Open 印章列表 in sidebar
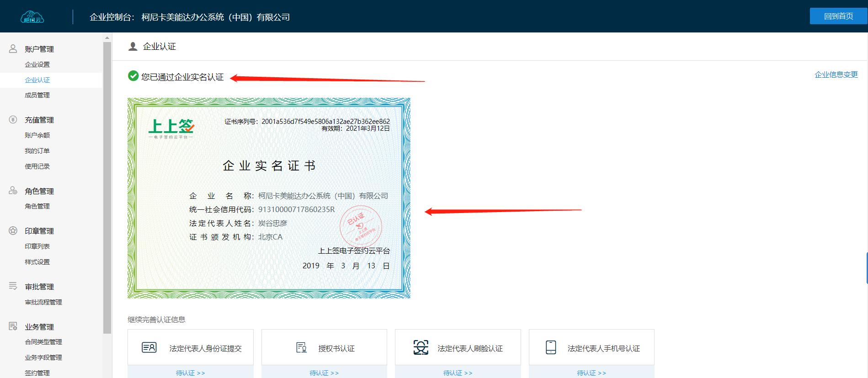Screen dimensions: 868x378 coord(37,246)
